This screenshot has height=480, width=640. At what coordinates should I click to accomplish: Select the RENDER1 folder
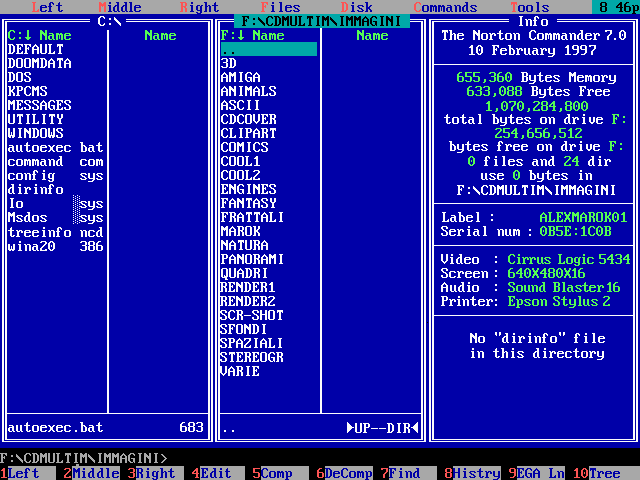click(x=248, y=287)
